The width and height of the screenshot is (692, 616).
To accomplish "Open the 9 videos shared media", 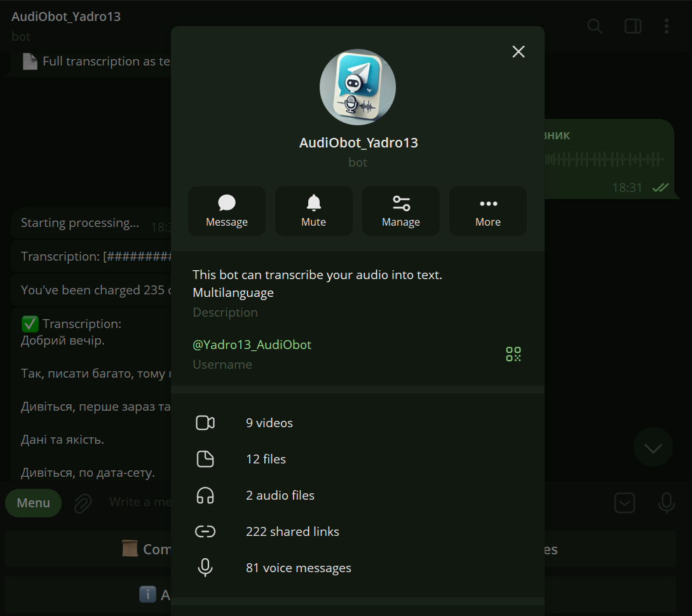I will (x=358, y=423).
